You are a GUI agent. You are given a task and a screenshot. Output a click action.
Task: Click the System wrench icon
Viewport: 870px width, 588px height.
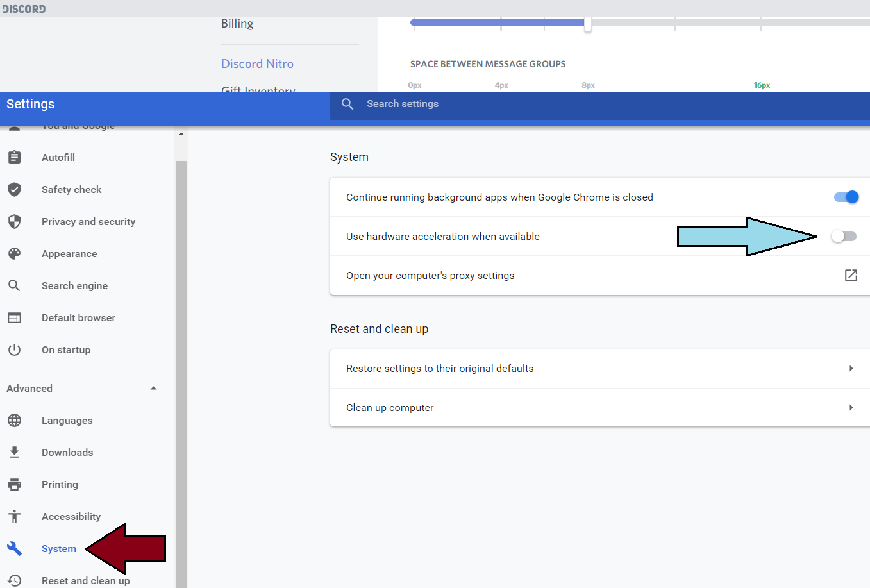pos(14,548)
